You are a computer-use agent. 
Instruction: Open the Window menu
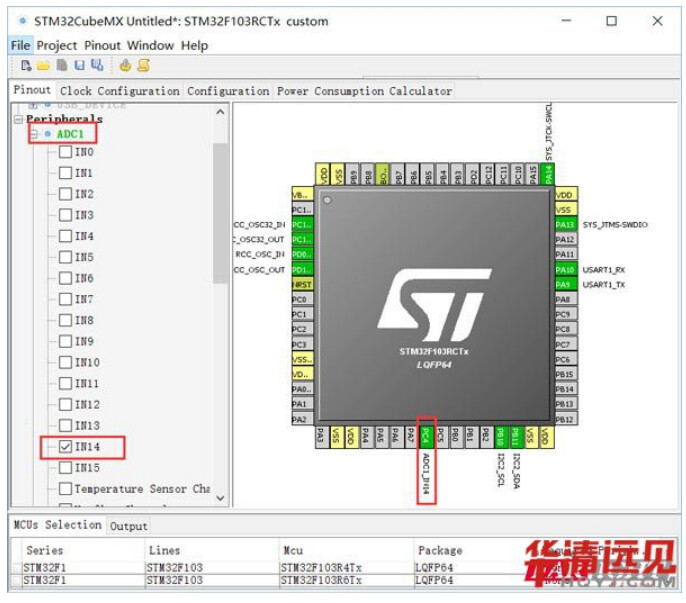pos(150,46)
